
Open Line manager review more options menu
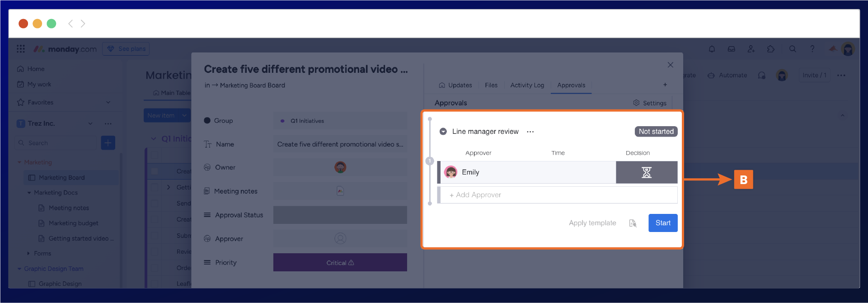point(530,132)
